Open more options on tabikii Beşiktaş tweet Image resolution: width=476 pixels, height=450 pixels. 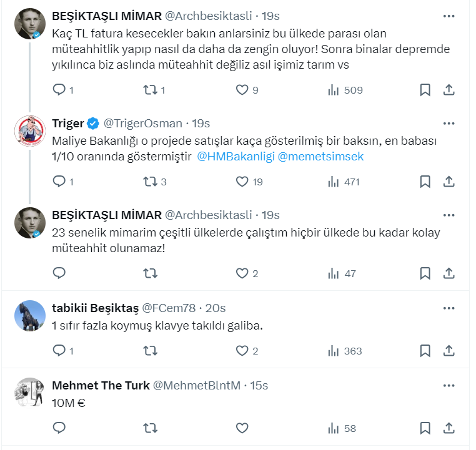[x=449, y=308]
